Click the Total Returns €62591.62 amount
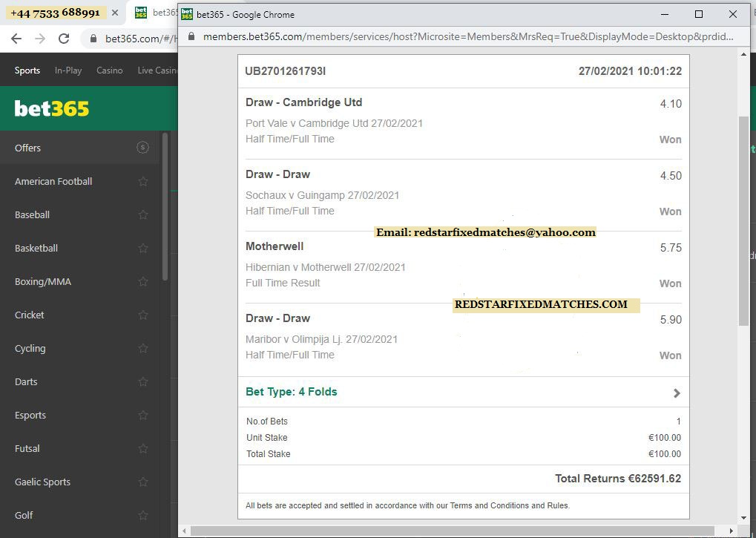The height and width of the screenshot is (538, 756). [618, 478]
